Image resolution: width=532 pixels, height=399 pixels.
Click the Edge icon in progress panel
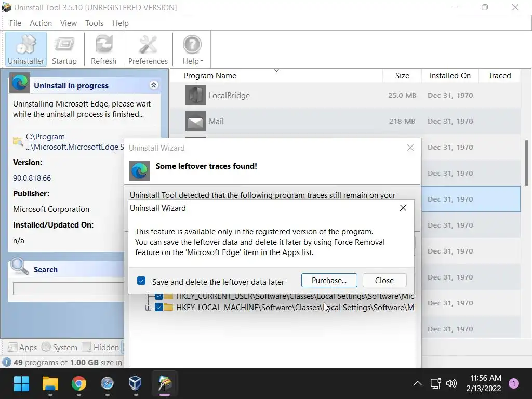tap(20, 83)
